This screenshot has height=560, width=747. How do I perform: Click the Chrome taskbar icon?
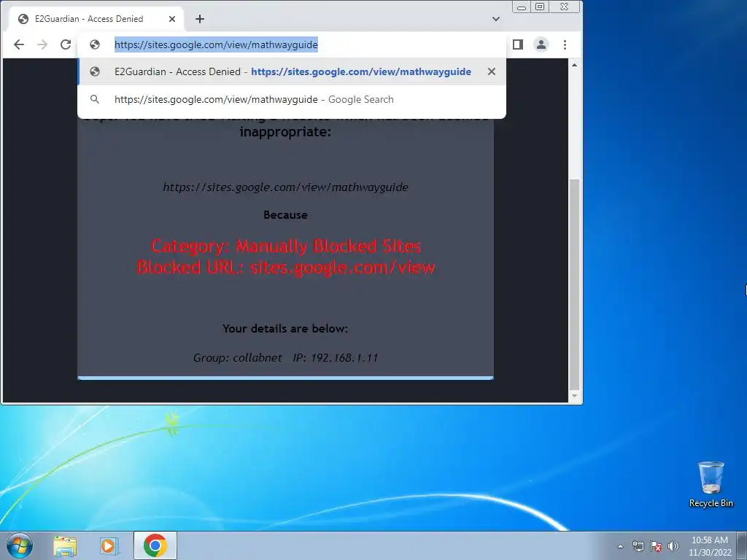pos(155,545)
